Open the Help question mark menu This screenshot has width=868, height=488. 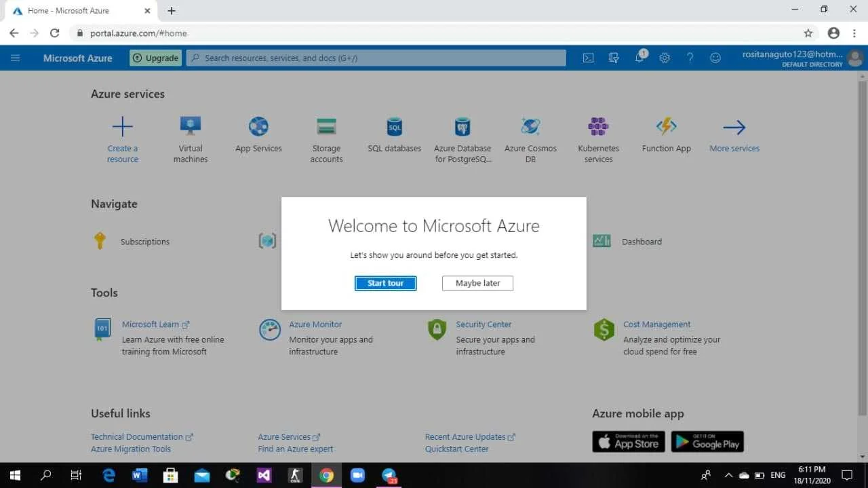point(690,58)
